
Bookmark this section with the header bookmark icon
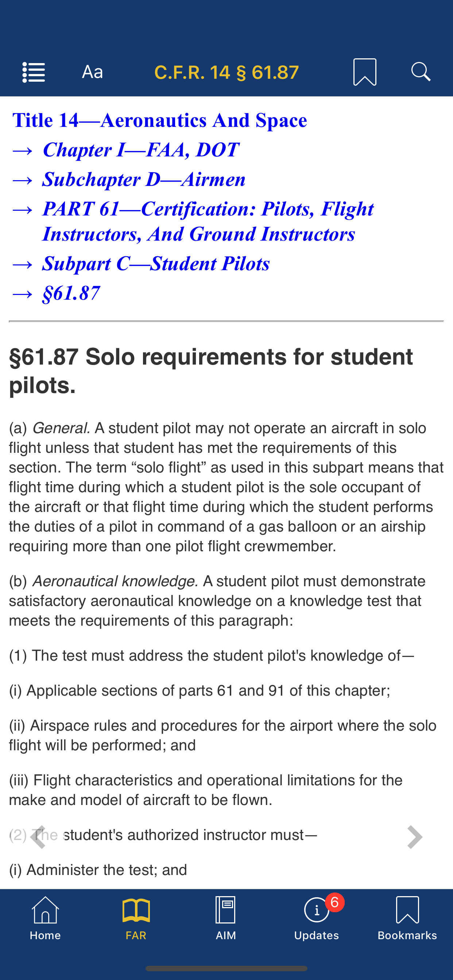point(365,72)
